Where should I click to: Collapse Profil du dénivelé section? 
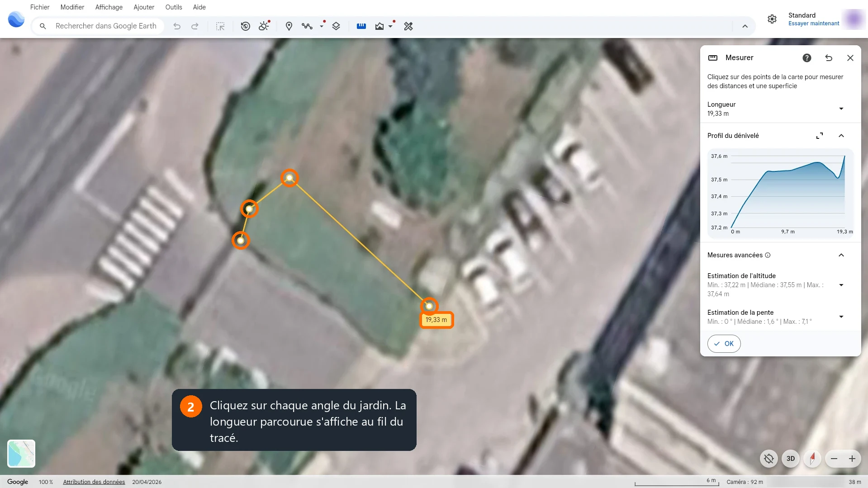click(x=841, y=136)
